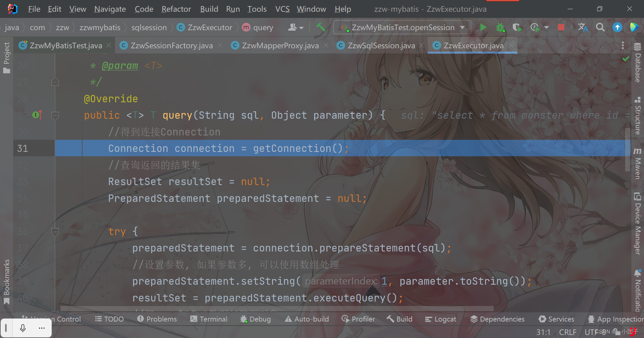Close the ZzwSessionFactory.java tab
Image resolution: width=644 pixels, height=338 pixels.
click(x=220, y=45)
